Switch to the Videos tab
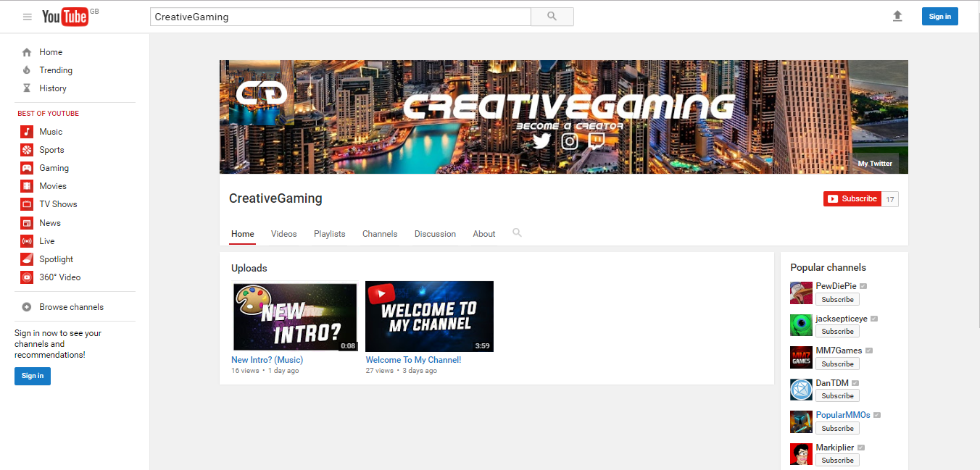Screen dimensions: 980x470 [x=284, y=234]
